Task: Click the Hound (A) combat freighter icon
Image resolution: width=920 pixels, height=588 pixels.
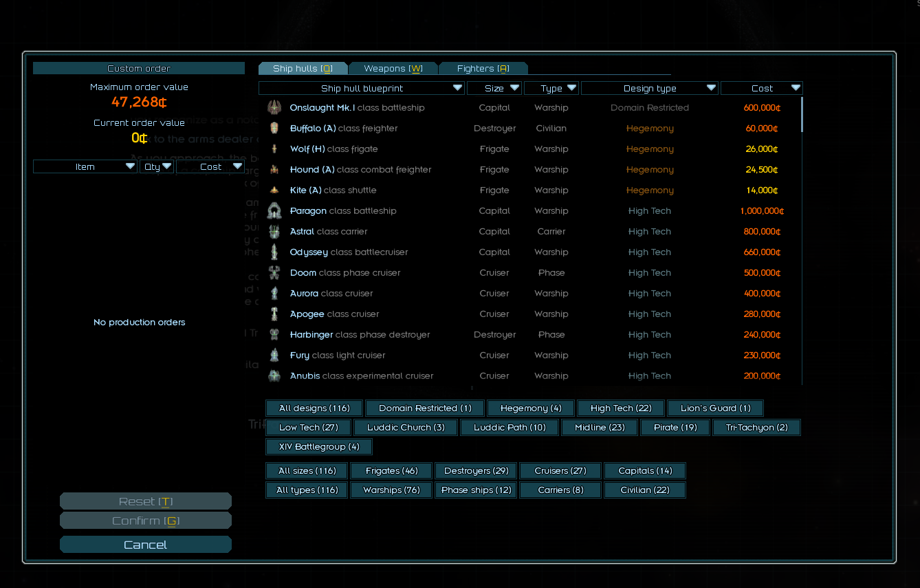Action: [274, 169]
